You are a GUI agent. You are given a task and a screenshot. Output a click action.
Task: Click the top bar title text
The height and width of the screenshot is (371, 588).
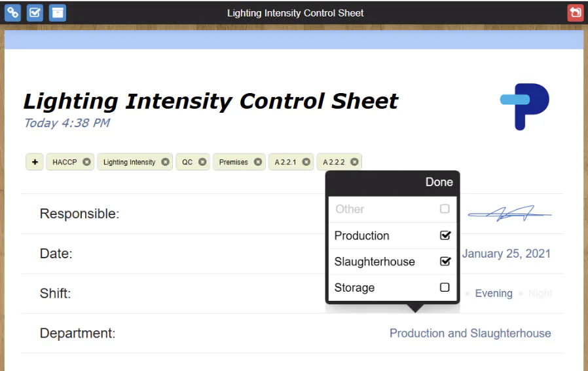point(295,13)
